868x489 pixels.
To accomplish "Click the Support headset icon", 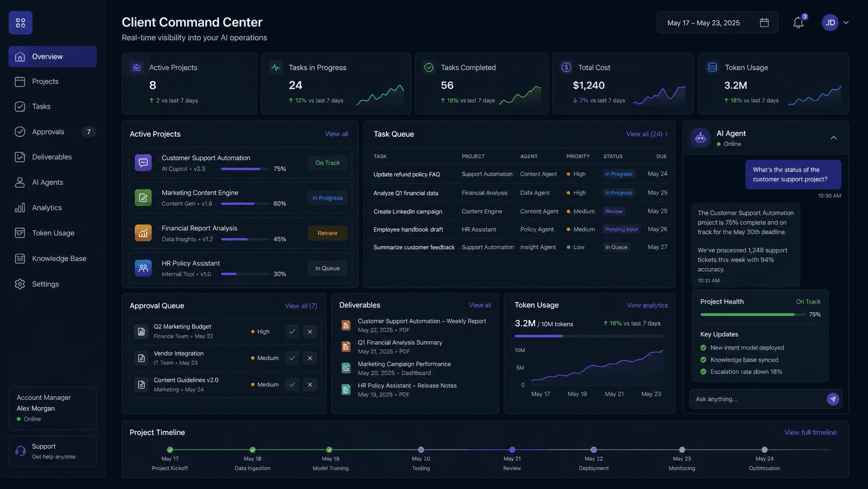I will point(21,451).
